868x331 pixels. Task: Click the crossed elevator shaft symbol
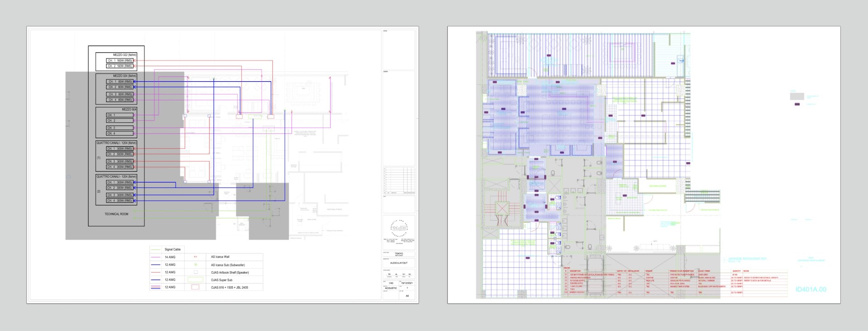click(502, 208)
